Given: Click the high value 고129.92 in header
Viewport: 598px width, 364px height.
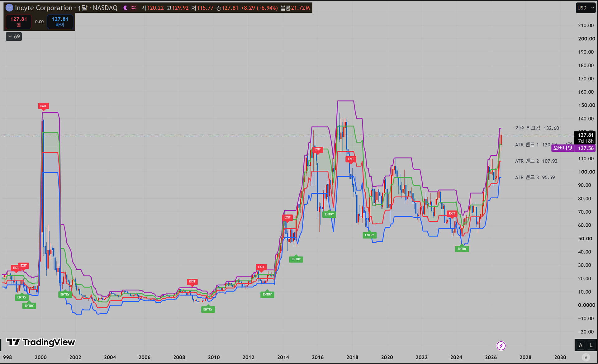Looking at the screenshot, I should 178,8.
